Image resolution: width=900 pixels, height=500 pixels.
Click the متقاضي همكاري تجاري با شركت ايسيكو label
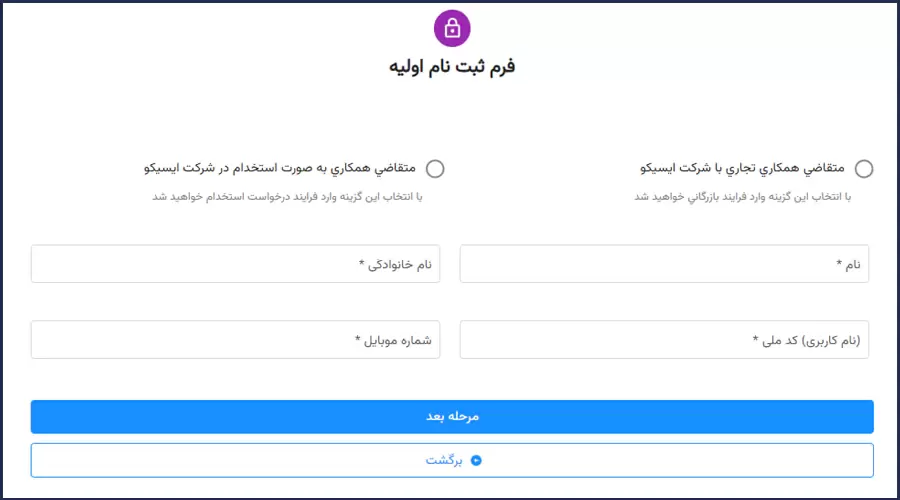coord(743,169)
